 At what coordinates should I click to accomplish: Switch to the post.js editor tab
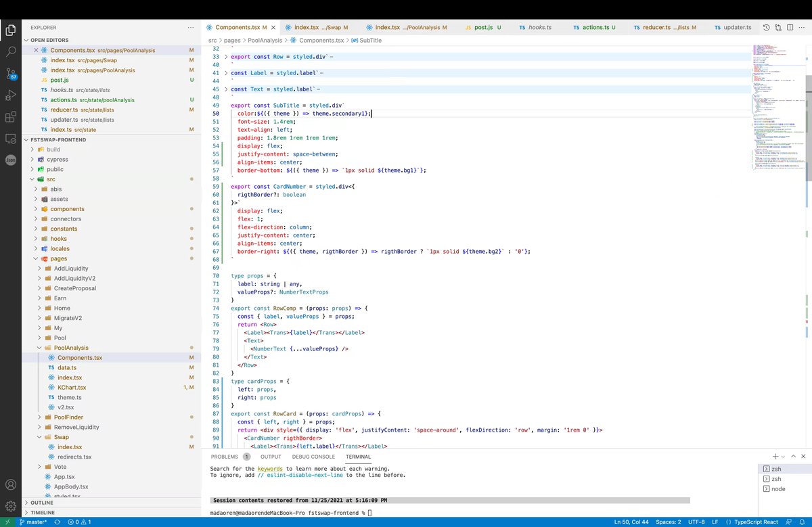click(483, 28)
